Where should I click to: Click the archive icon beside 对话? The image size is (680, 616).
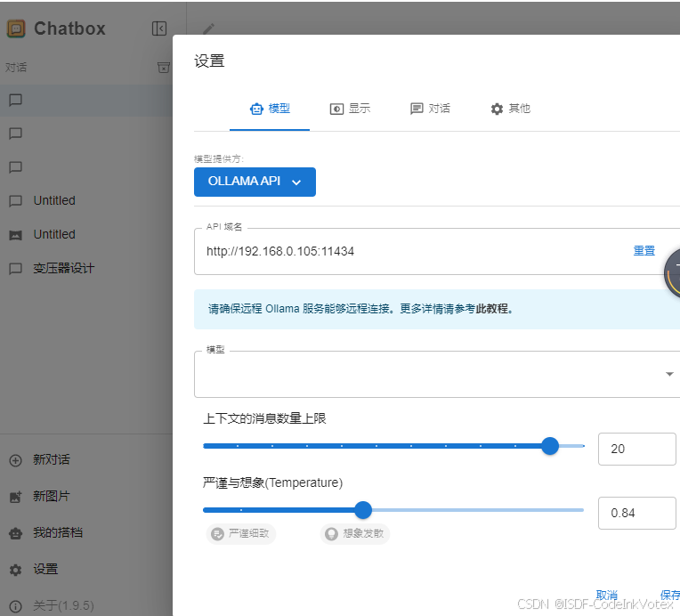[164, 68]
